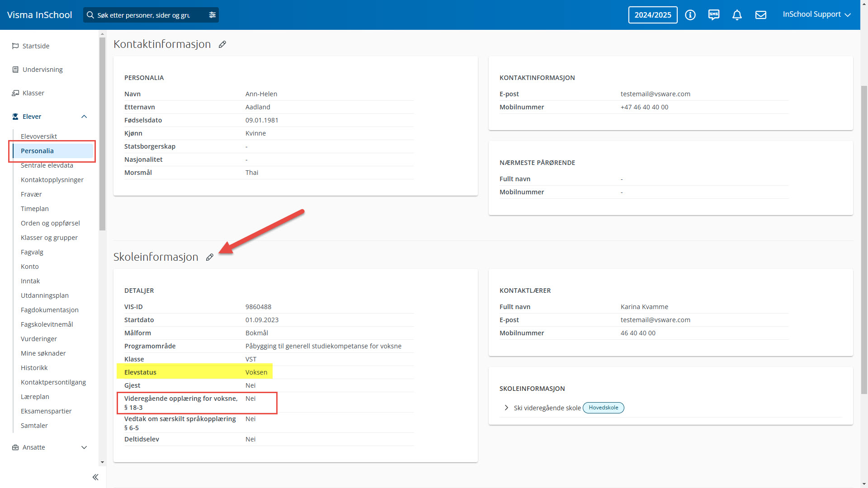This screenshot has height=488, width=868.
Task: Open the SMS message icon
Action: click(x=713, y=15)
